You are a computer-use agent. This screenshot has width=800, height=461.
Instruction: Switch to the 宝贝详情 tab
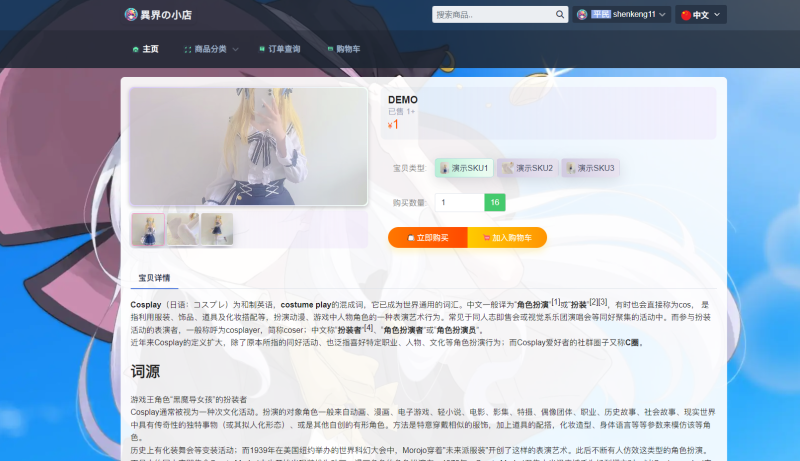154,278
